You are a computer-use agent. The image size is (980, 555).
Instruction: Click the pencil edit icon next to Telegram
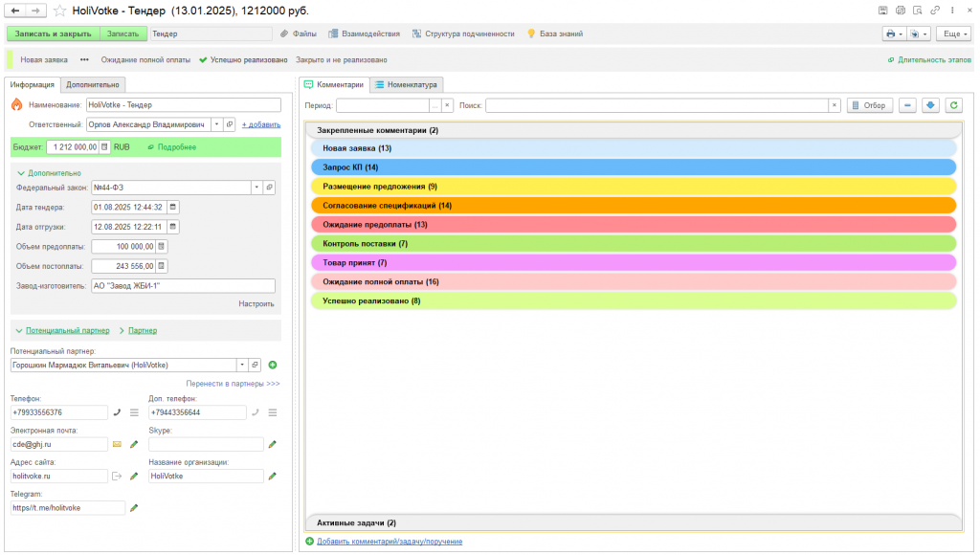click(134, 507)
